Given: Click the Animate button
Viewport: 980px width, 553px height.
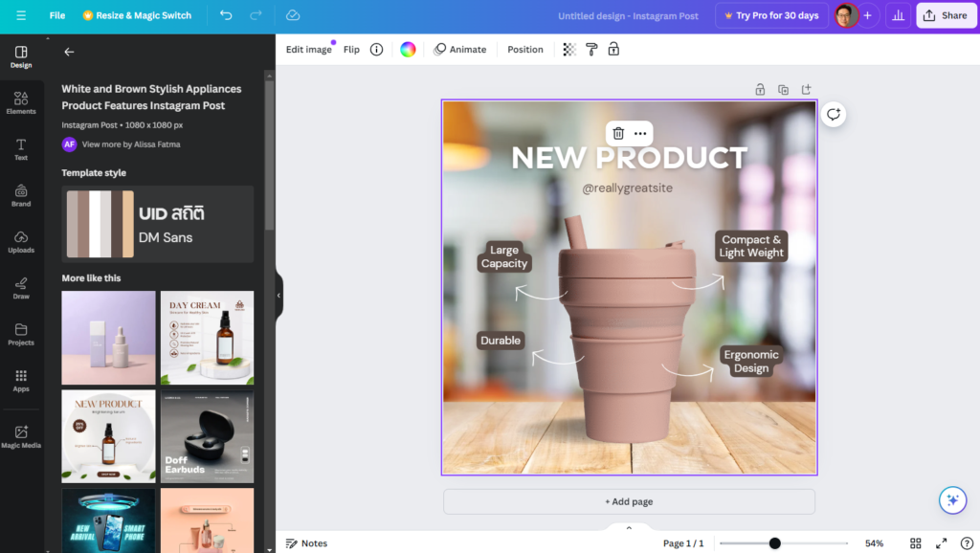Looking at the screenshot, I should coord(460,50).
